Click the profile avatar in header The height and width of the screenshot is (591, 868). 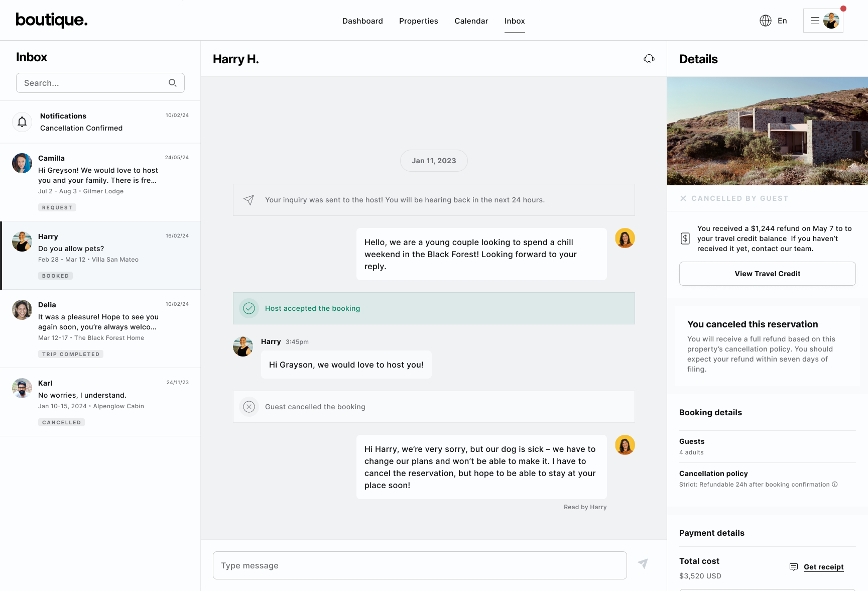click(x=831, y=21)
